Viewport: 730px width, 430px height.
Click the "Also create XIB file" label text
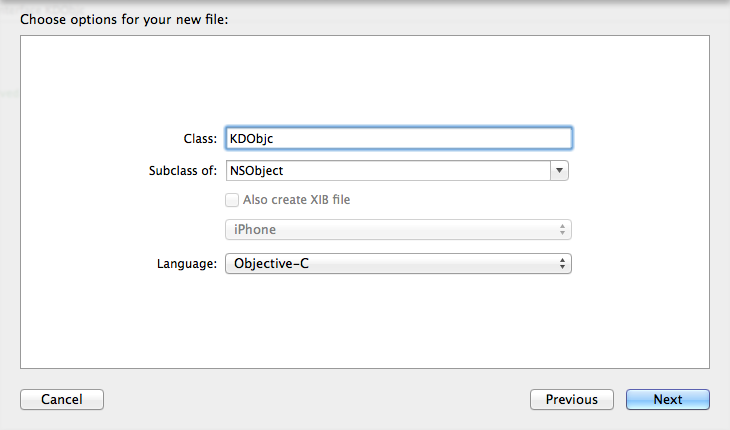pyautogui.click(x=296, y=200)
